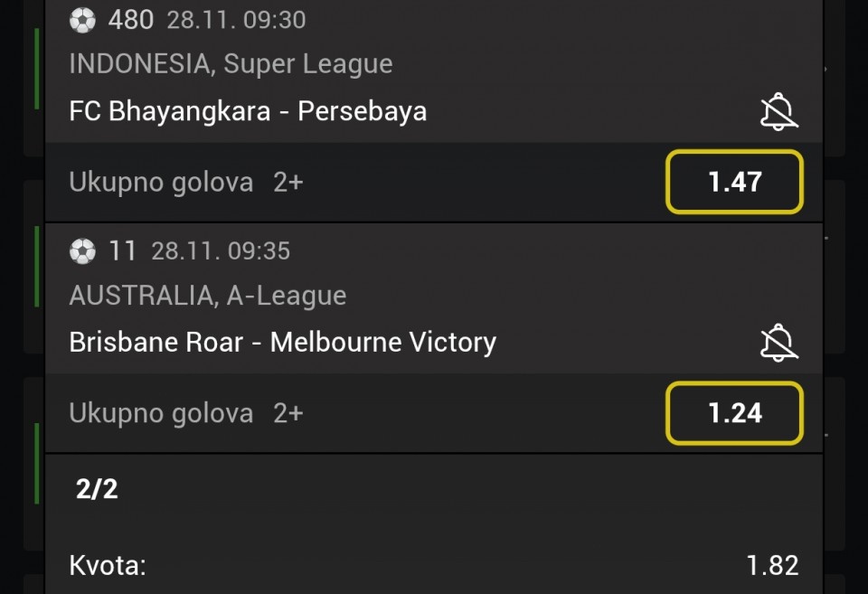Open FC Bhayangkara - Persebaya match details
The width and height of the screenshot is (868, 594).
(248, 111)
